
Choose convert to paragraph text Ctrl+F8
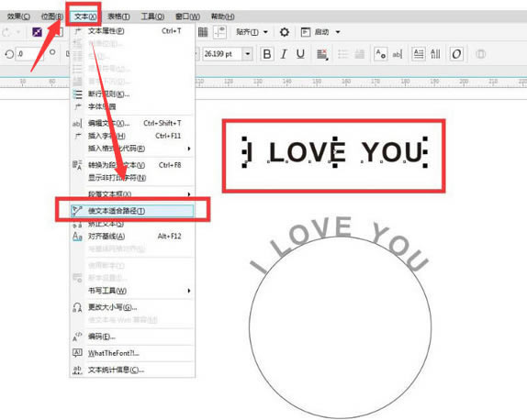132,165
